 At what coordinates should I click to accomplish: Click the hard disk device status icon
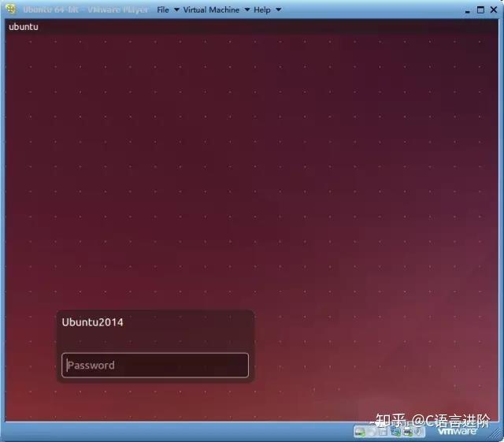pyautogui.click(x=360, y=433)
